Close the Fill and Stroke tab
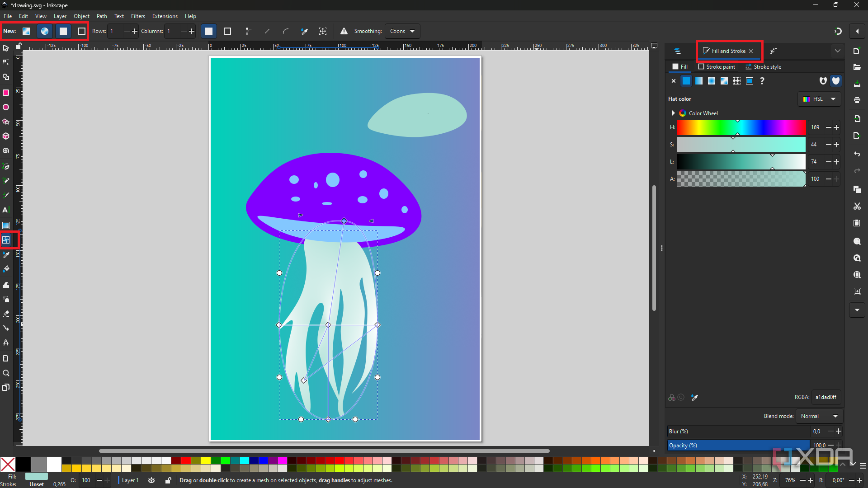Viewport: 868px width, 488px height. pyautogui.click(x=751, y=51)
